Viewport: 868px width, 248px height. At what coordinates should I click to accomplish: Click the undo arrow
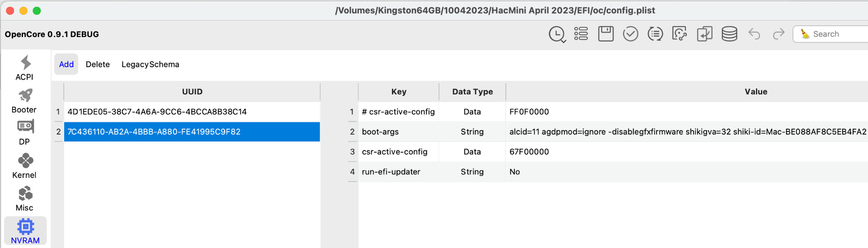pos(754,34)
